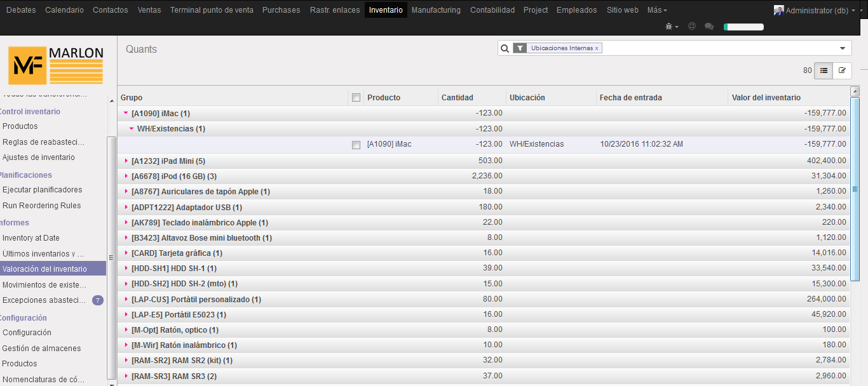Click into the search input field
Image resolution: width=868 pixels, height=386 pixels.
tap(718, 48)
